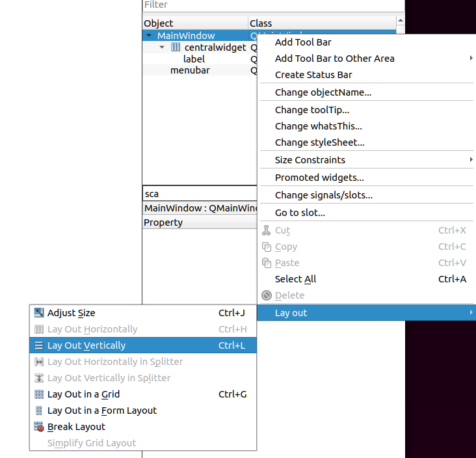Viewport: 476px width, 458px height.
Task: Select Change objectName...
Action: 366,92
